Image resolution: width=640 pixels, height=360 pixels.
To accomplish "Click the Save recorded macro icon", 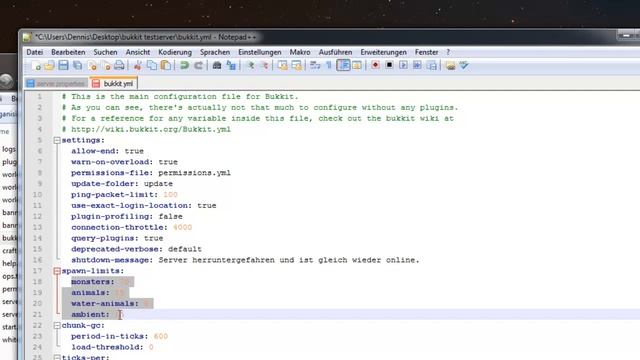I will pyautogui.click(x=431, y=65).
